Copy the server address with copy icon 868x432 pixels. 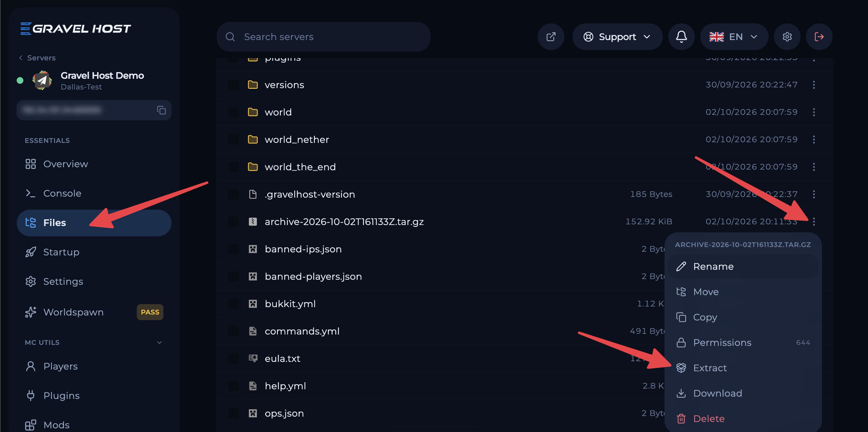pyautogui.click(x=161, y=110)
